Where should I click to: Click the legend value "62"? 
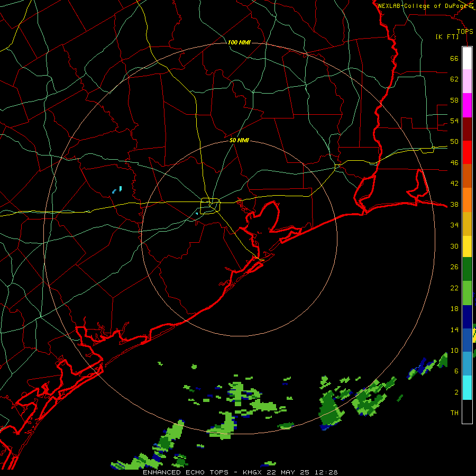(x=454, y=79)
